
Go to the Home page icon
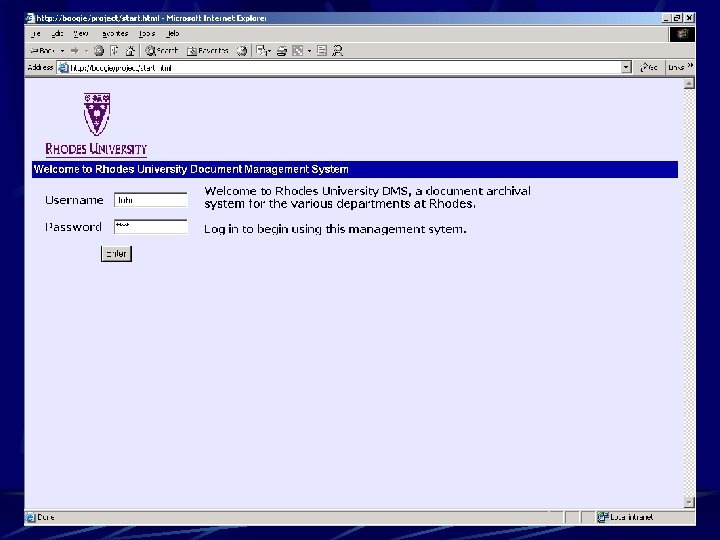(130, 51)
